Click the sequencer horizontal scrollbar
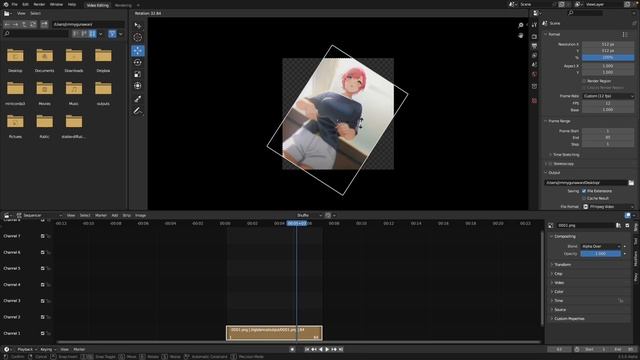640x360 pixels. pos(299,342)
